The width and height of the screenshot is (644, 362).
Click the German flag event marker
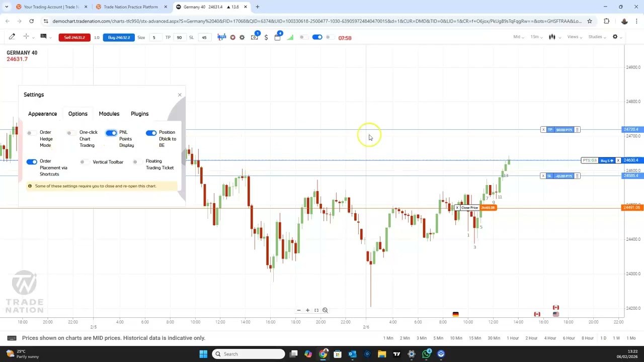455,314
